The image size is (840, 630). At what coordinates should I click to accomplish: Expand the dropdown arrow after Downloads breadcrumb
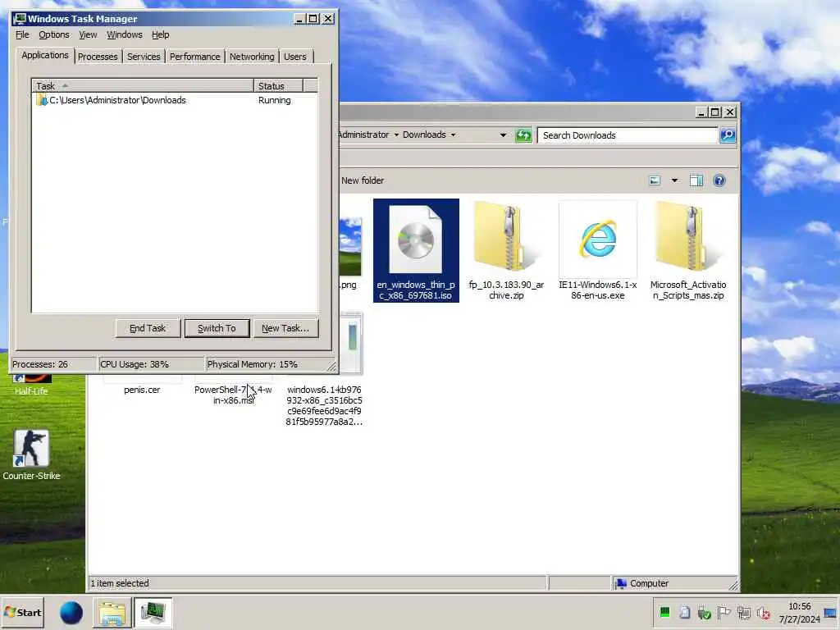(x=453, y=135)
